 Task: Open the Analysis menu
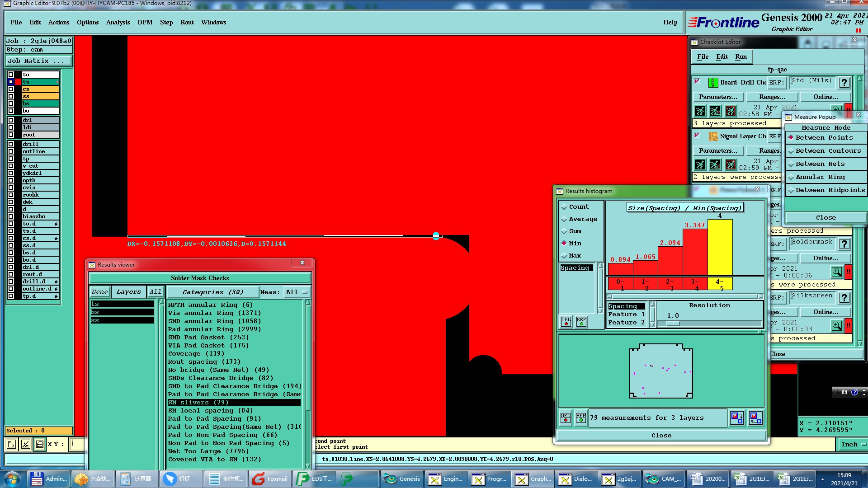118,23
